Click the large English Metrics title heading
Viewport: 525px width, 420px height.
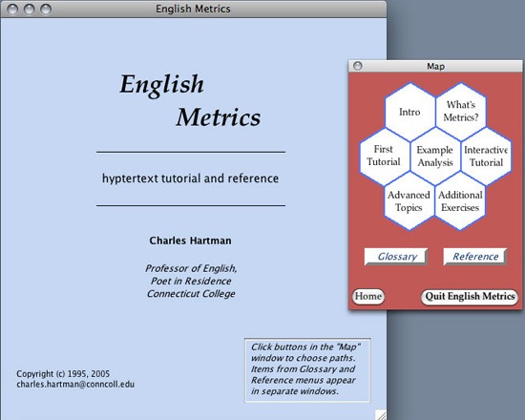pos(190,100)
